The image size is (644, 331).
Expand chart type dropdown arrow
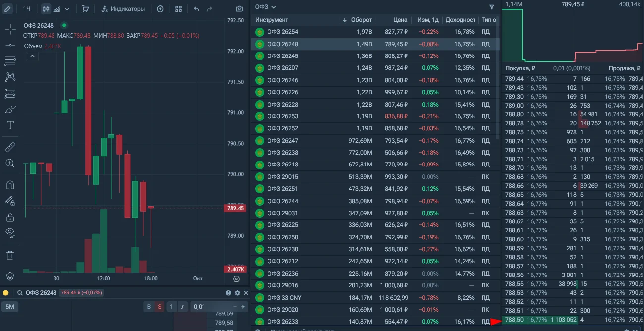click(67, 9)
